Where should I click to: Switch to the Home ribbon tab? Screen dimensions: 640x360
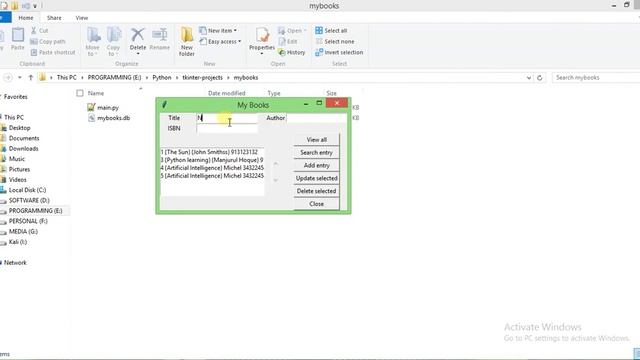pyautogui.click(x=26, y=18)
